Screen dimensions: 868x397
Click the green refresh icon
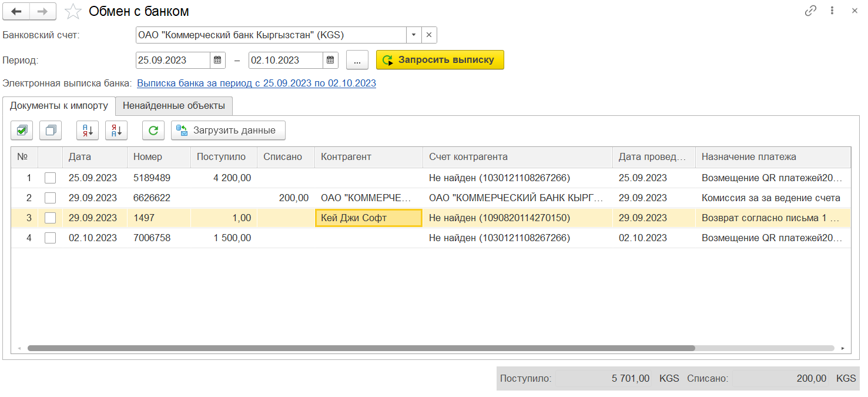point(153,131)
